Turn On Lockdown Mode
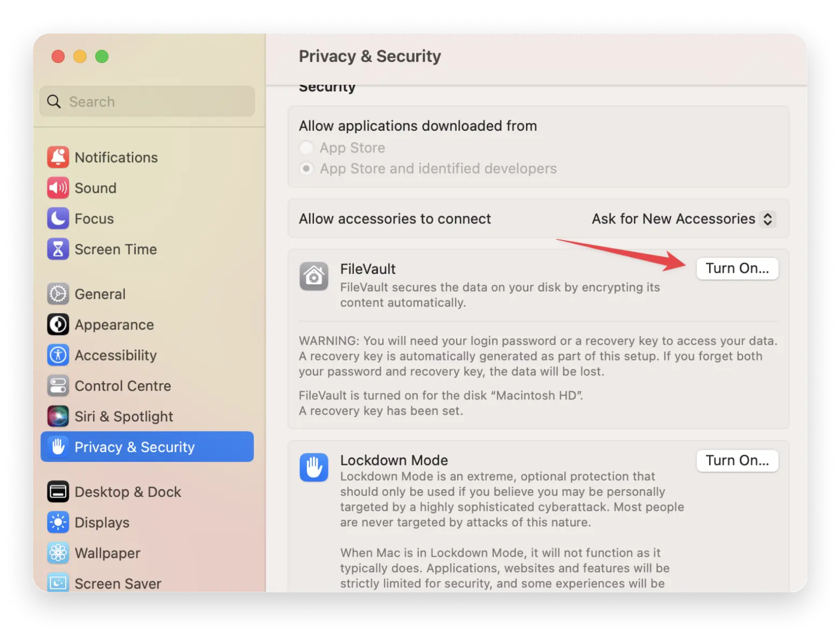Image resolution: width=840 pixels, height=633 pixels. click(x=737, y=460)
